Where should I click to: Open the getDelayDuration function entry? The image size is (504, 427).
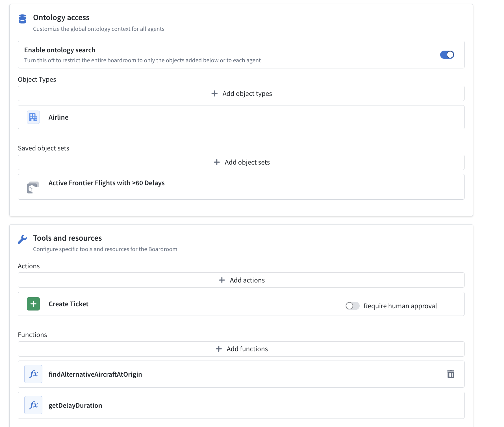coord(241,405)
